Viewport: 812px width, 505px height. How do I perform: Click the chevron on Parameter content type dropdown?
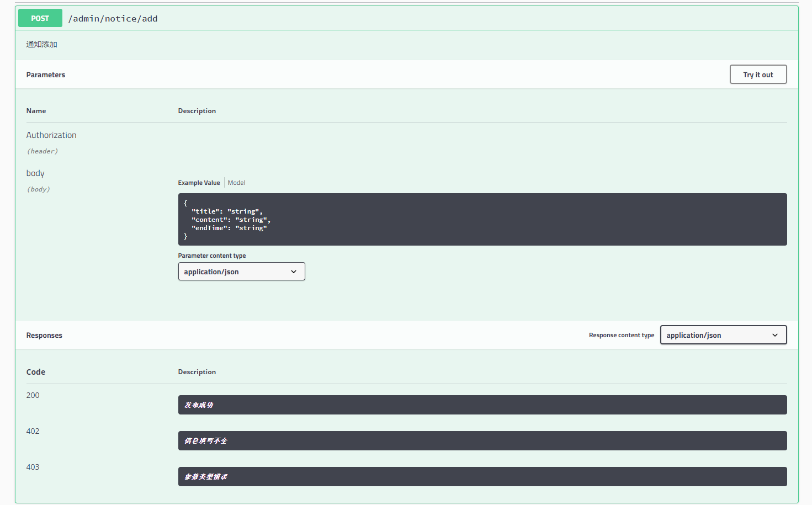coord(294,271)
